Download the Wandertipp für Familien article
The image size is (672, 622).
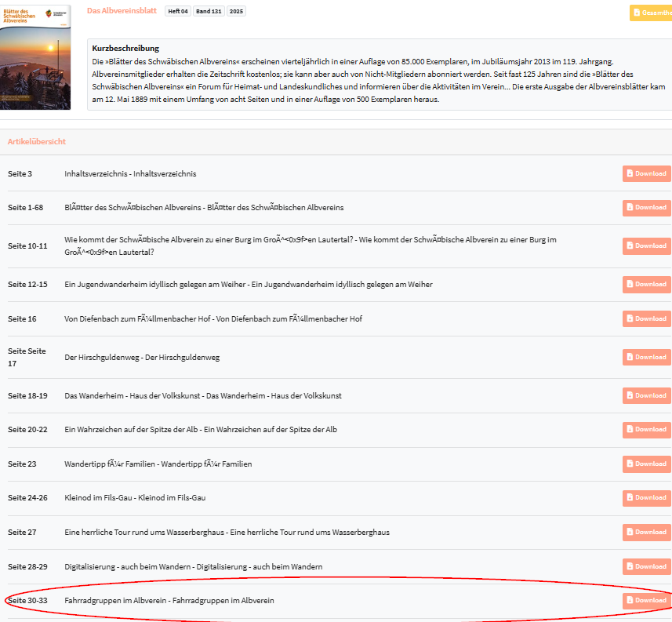pyautogui.click(x=646, y=464)
